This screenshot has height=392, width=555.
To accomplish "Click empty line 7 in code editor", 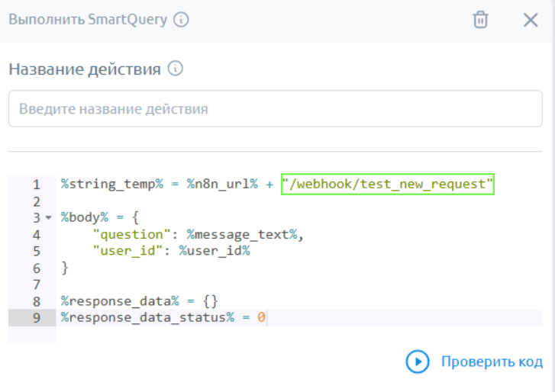I will coord(229,284).
